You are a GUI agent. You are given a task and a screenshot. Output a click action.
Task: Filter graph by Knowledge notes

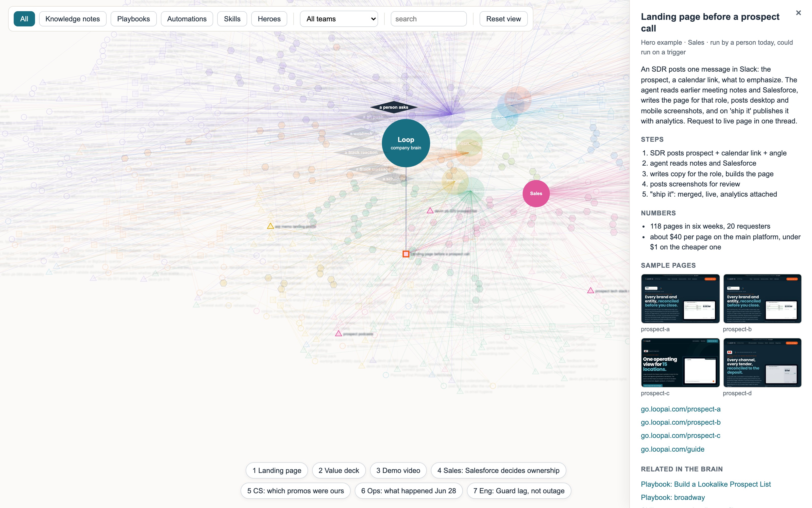[73, 19]
